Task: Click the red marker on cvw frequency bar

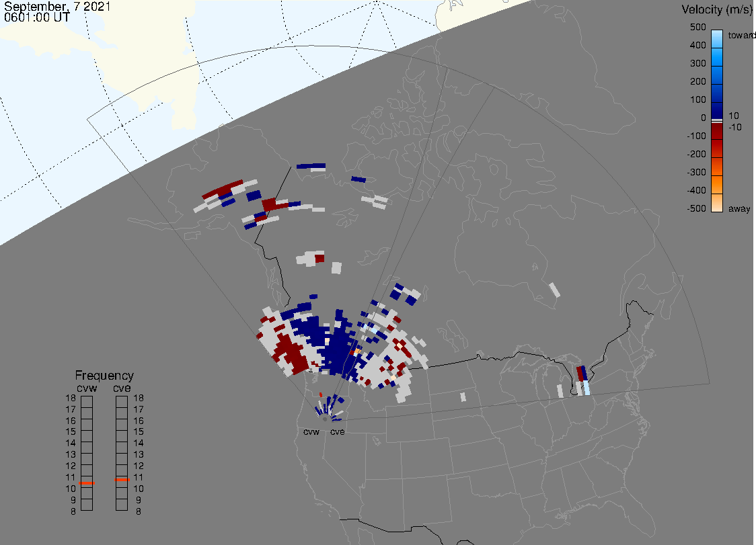Action: click(x=87, y=483)
